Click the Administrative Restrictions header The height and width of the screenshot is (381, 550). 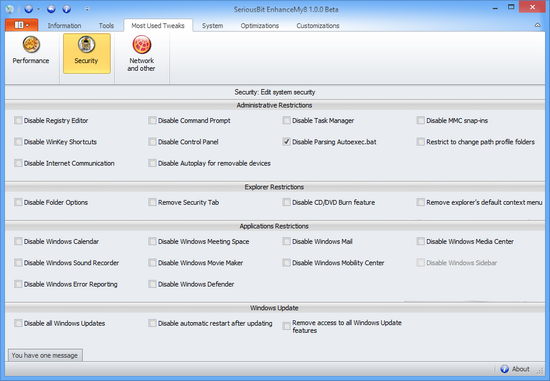[x=274, y=105]
